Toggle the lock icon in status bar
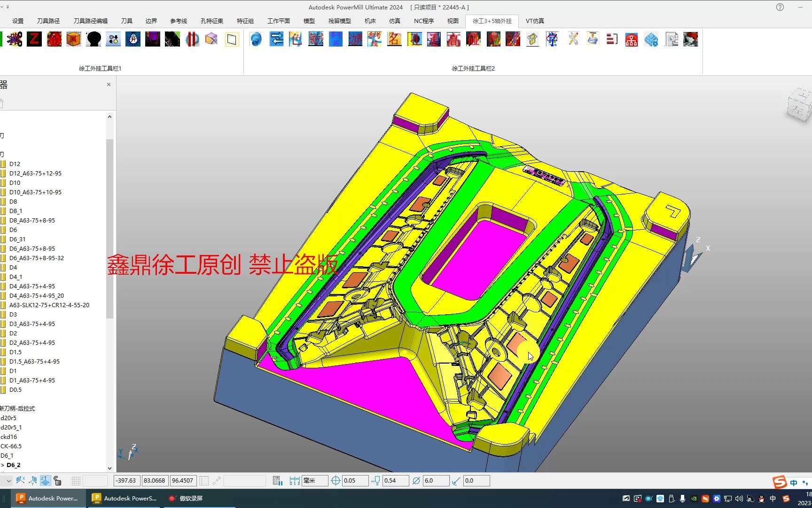This screenshot has width=812, height=508. [x=57, y=481]
